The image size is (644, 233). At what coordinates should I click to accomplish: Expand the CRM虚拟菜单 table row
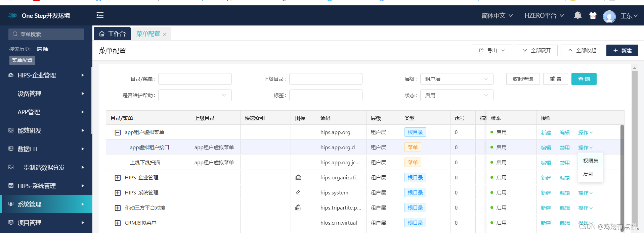118,223
